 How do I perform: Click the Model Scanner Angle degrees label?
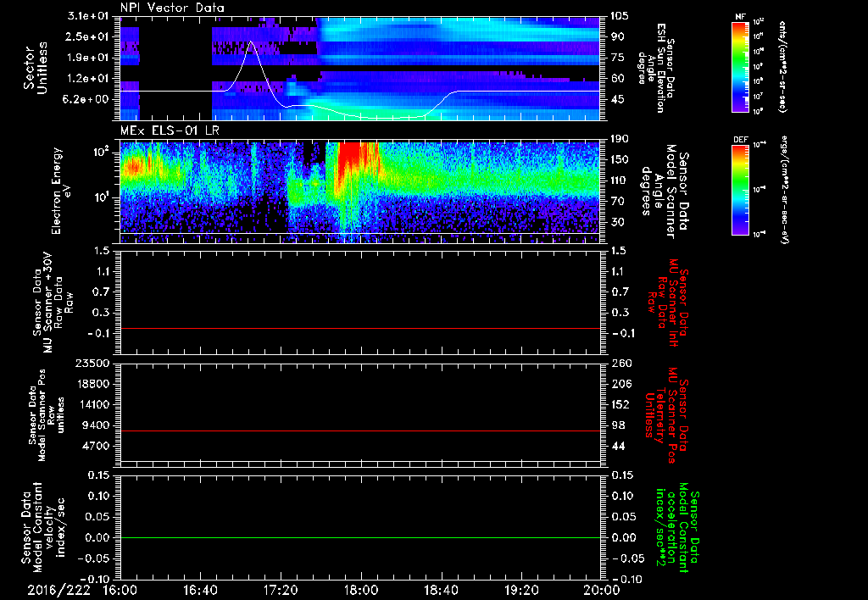[x=664, y=192]
